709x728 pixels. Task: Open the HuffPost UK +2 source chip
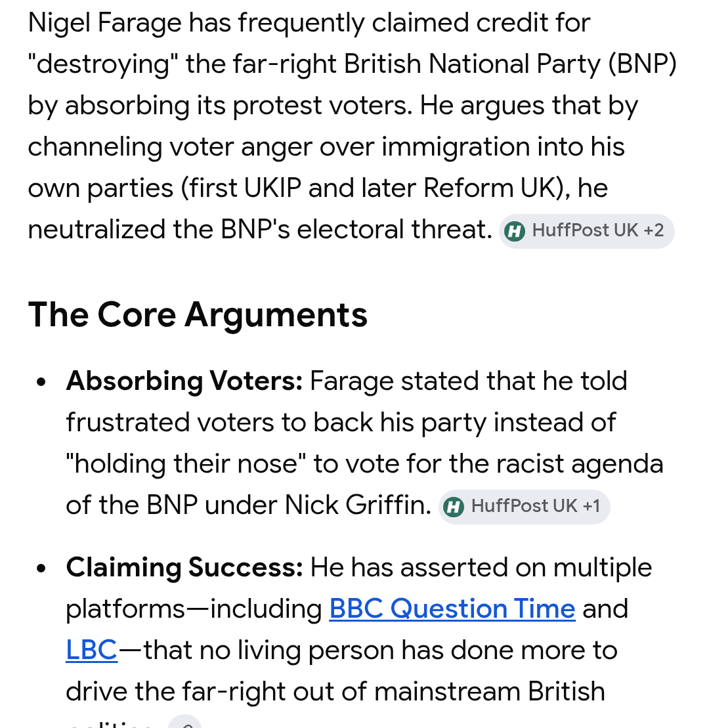click(586, 231)
